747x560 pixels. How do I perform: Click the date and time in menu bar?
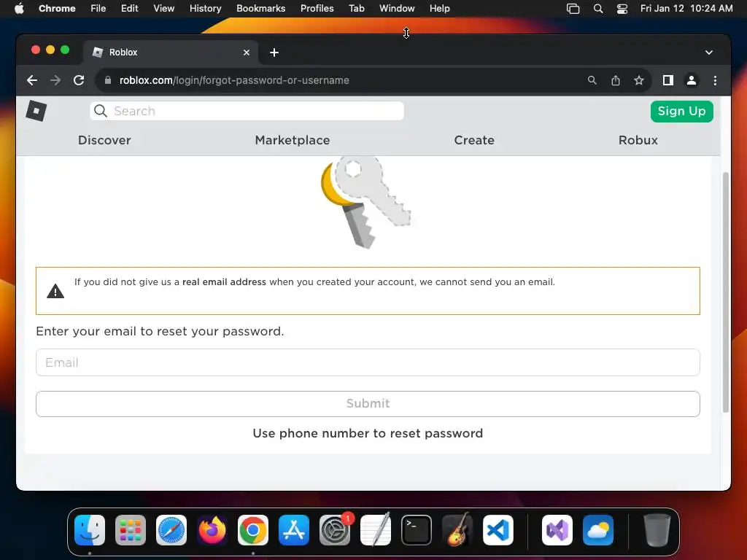pos(686,9)
